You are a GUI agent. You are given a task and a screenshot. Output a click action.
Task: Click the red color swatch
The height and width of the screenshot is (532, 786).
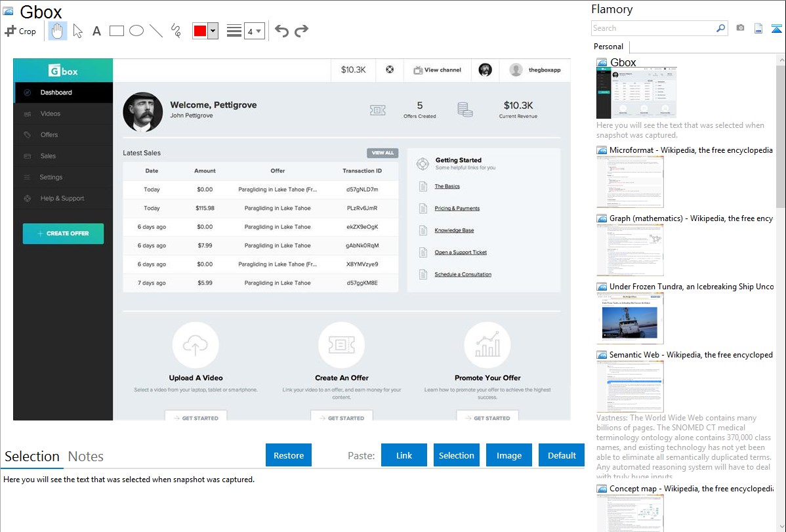point(200,31)
